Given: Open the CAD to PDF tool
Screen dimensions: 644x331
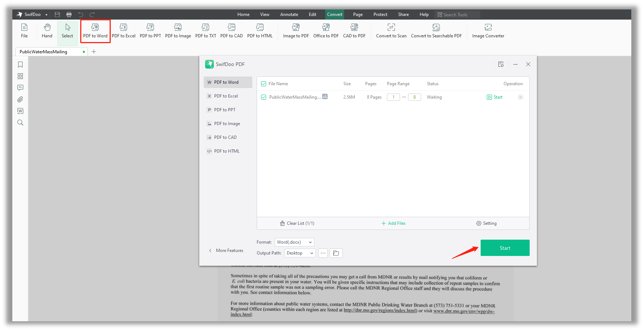Looking at the screenshot, I should tap(354, 31).
